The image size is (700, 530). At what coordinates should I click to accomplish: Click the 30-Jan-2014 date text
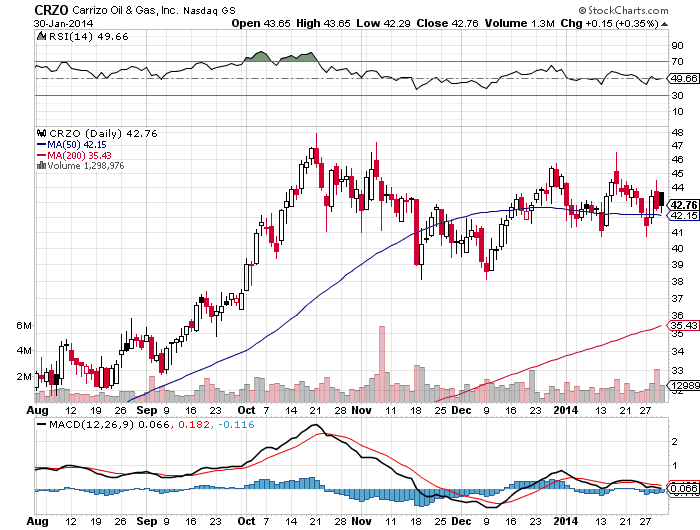[63, 24]
